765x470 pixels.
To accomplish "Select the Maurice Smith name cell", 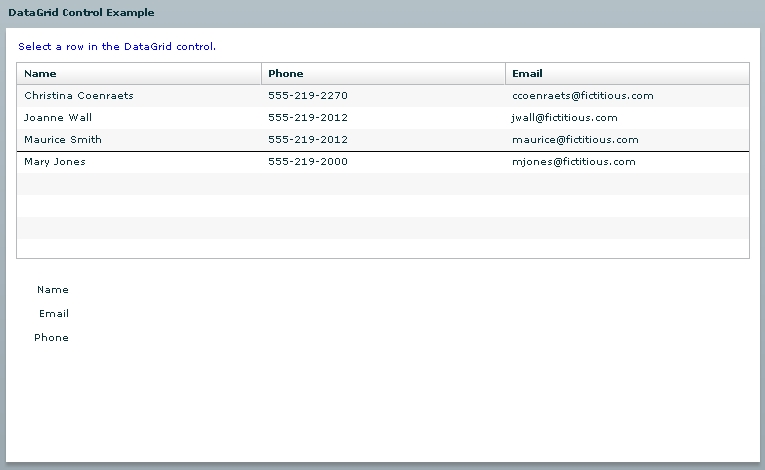I will [139, 140].
